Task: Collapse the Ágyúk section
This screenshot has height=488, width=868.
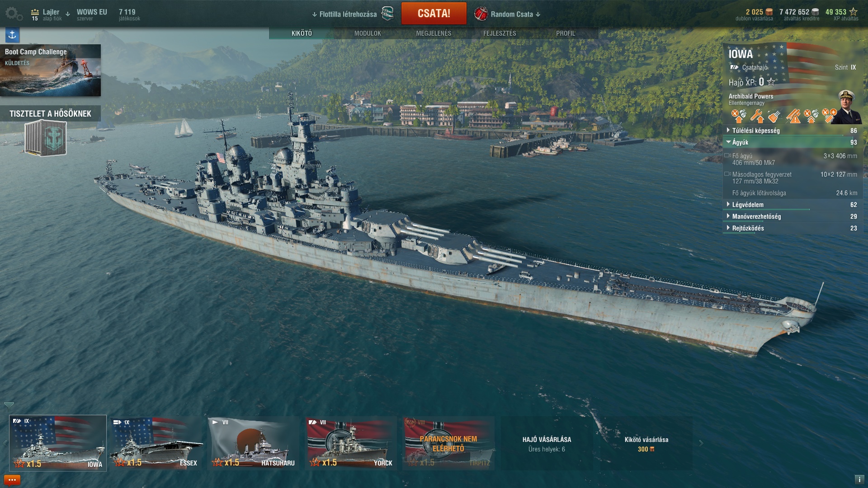Action: coord(792,142)
